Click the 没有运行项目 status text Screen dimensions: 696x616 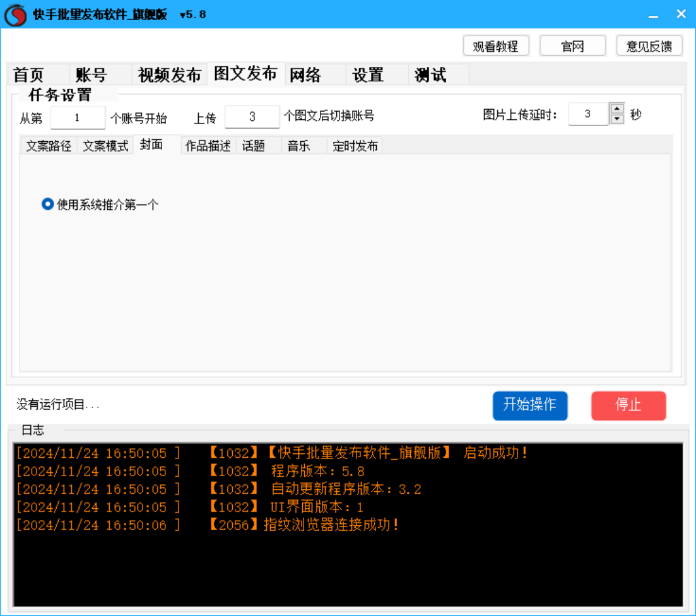point(57,404)
